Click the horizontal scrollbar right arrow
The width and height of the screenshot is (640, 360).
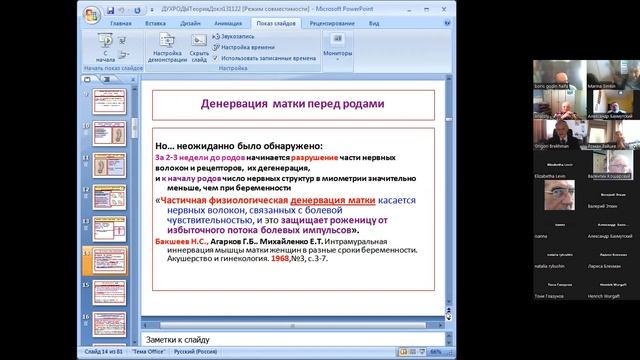[441, 325]
